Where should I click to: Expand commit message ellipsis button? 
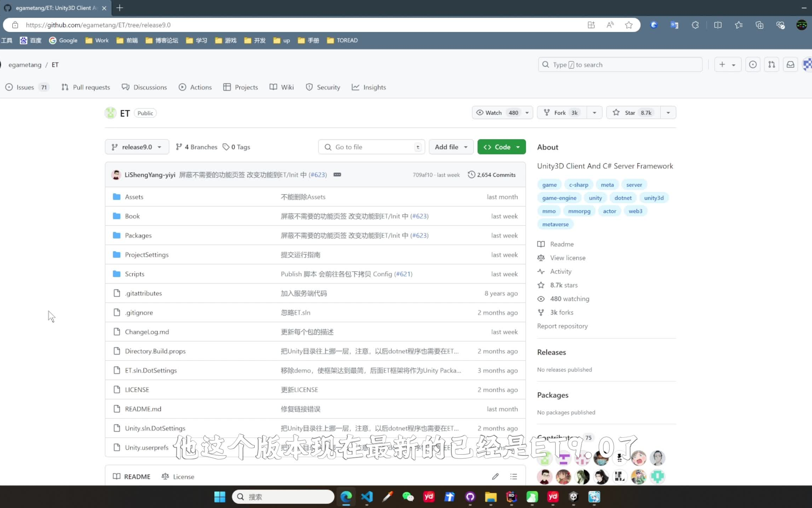coord(337,175)
